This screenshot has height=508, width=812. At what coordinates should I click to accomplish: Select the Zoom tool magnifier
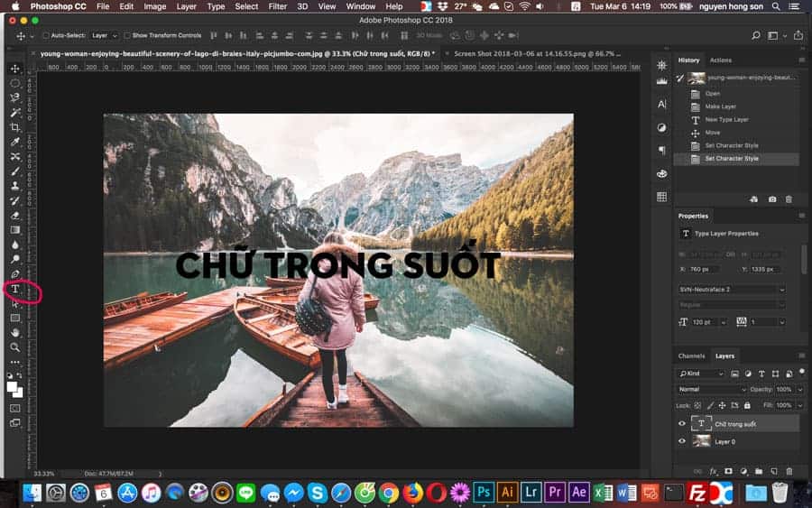tap(15, 347)
